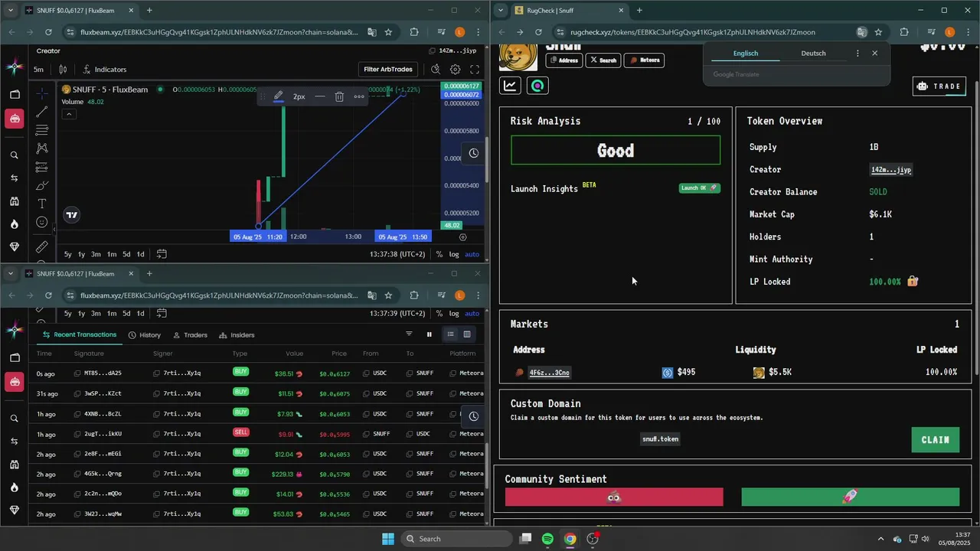Click diamond icon in bottom FluxBeam sidebar
The image size is (980, 551).
click(15, 510)
